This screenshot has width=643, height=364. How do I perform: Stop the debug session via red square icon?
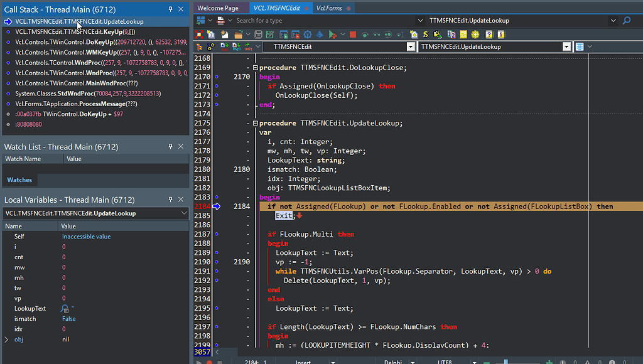[352, 33]
